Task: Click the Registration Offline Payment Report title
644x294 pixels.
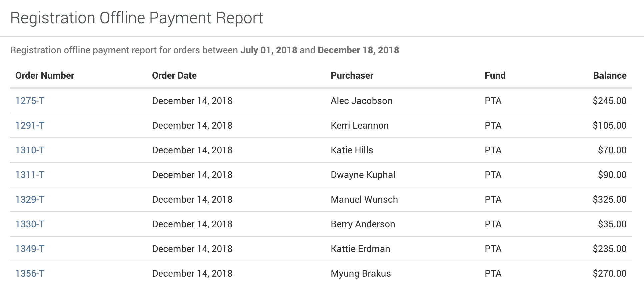Action: click(137, 18)
